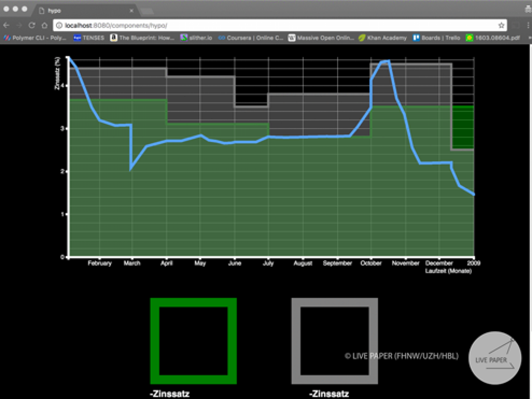Bookmark this page with the star icon
This screenshot has height=399, width=532.
click(x=501, y=25)
